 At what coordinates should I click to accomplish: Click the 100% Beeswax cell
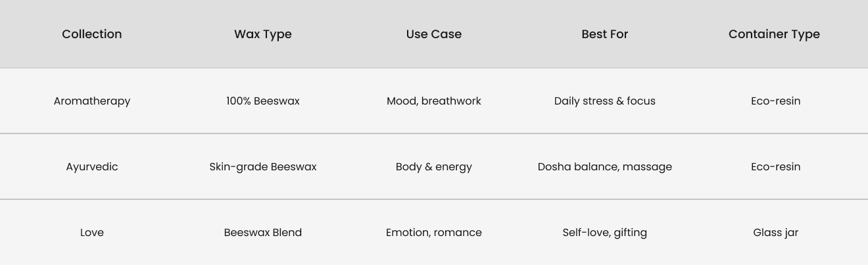(263, 101)
